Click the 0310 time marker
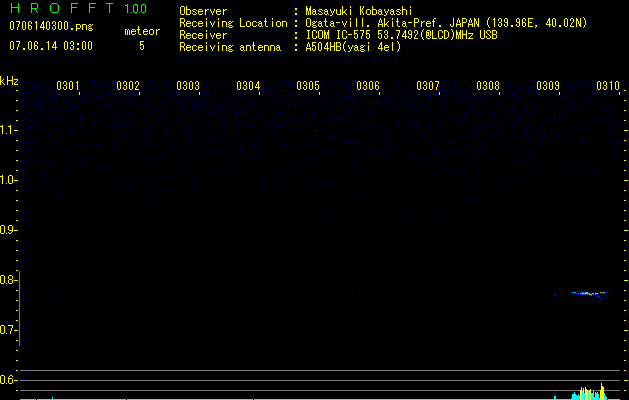This screenshot has height=400, width=629. (608, 86)
